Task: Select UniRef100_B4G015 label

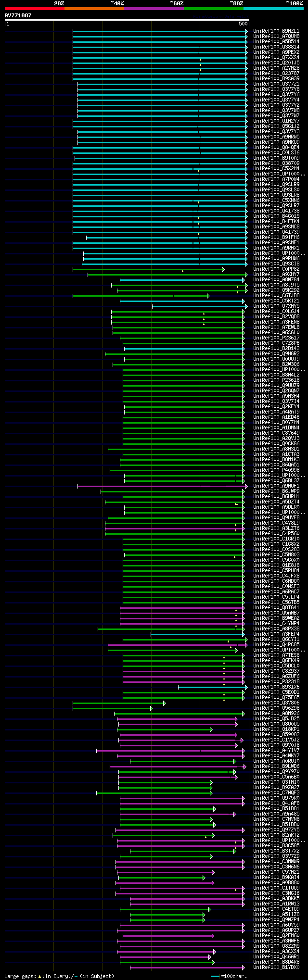Action: 276,216
